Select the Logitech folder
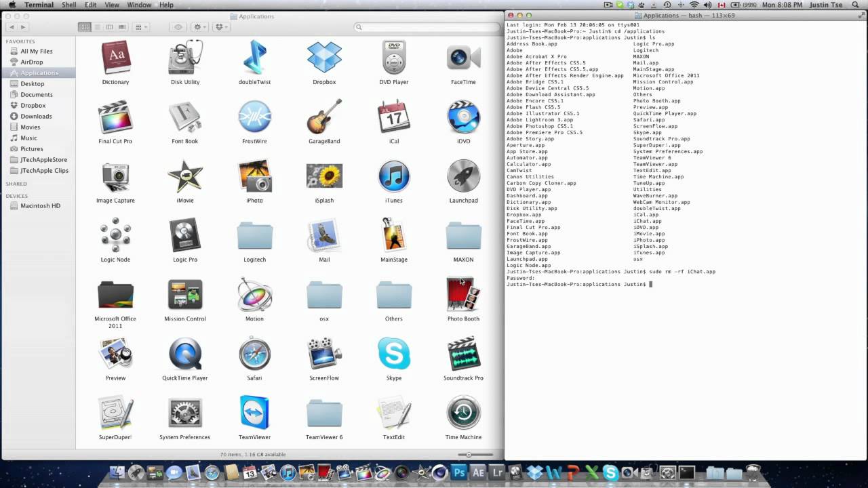The width and height of the screenshot is (868, 488). [x=255, y=237]
